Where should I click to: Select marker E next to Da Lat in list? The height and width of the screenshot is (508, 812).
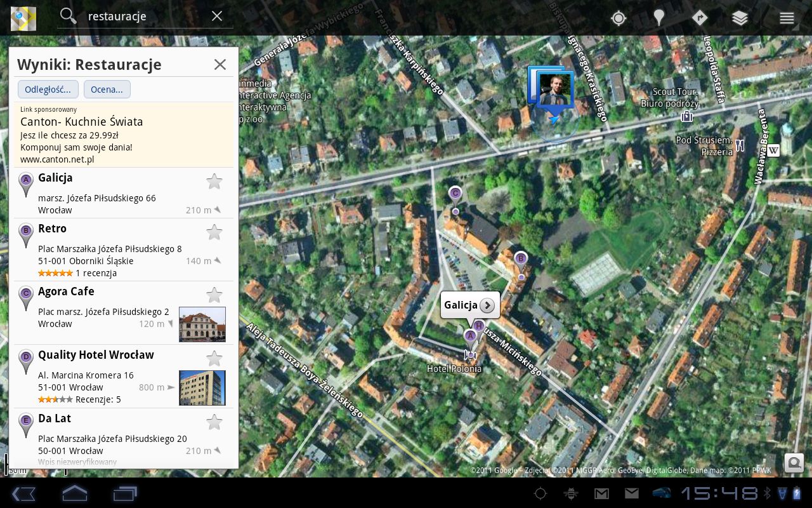(x=26, y=425)
